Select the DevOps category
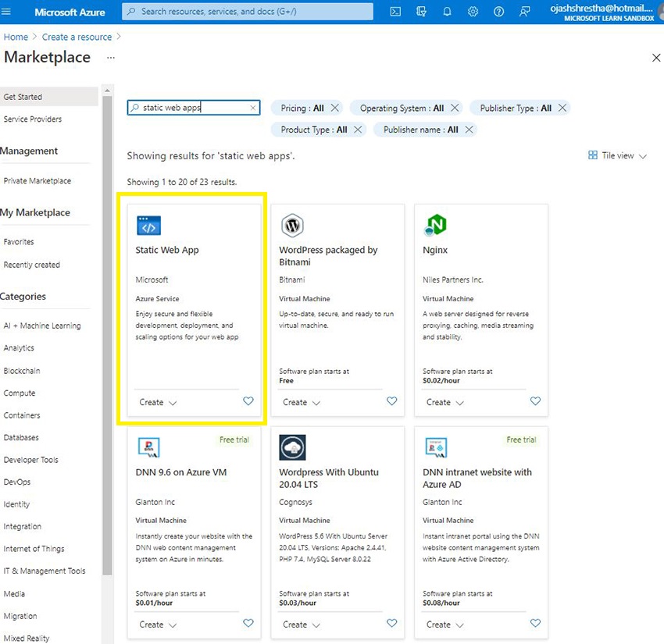 (17, 482)
